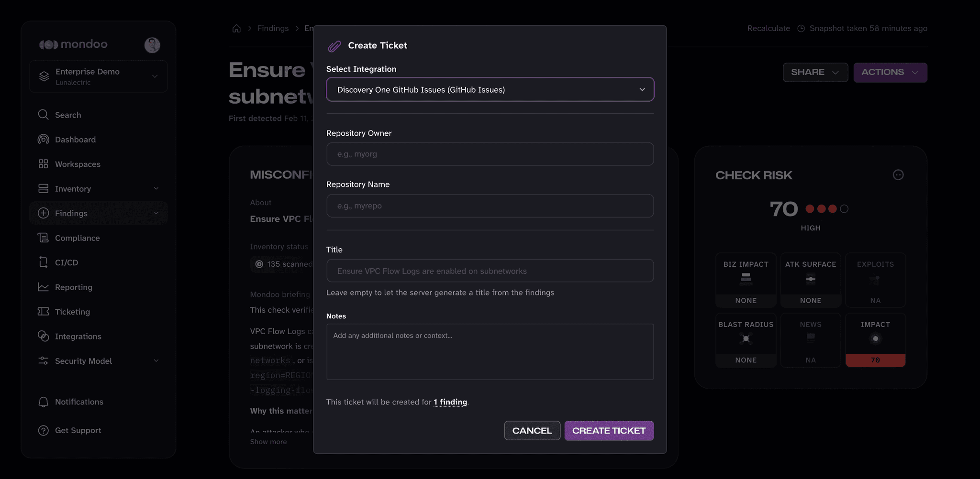Viewport: 980px width, 479px height.
Task: Open Get Support in the sidebar
Action: point(98,430)
